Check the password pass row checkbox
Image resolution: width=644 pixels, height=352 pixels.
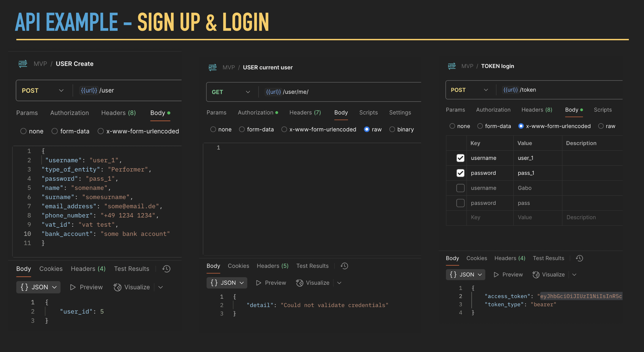[460, 203]
